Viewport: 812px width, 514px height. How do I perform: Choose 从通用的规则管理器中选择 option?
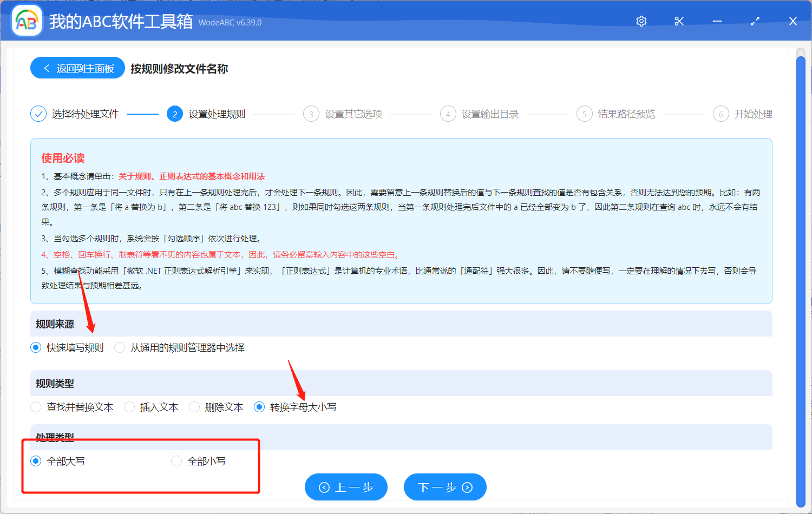click(x=120, y=347)
